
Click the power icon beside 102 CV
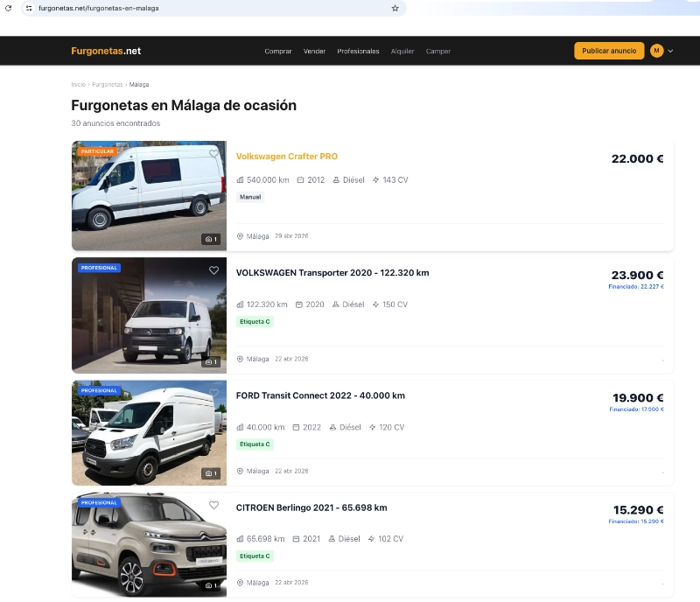point(371,539)
